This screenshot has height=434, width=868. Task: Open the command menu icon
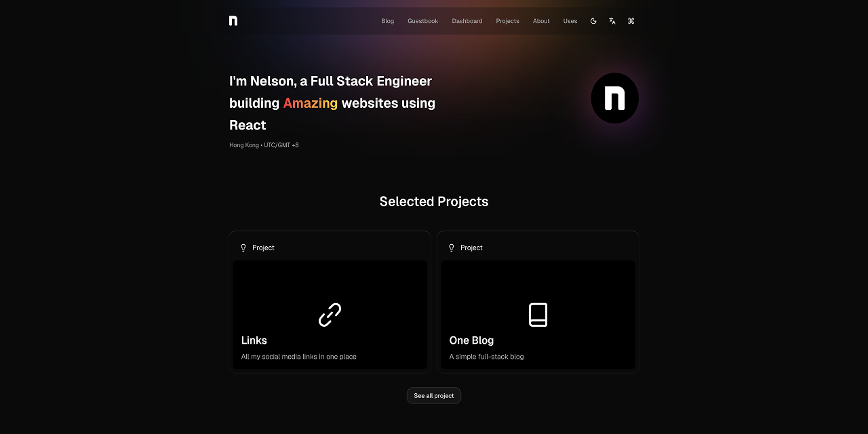point(631,21)
